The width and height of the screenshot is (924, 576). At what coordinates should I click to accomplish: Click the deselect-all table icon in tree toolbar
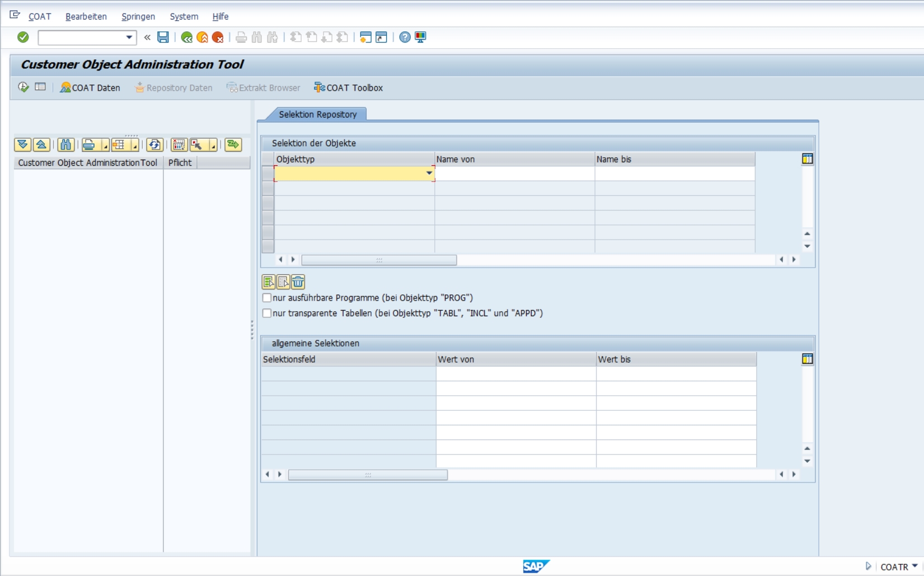179,145
